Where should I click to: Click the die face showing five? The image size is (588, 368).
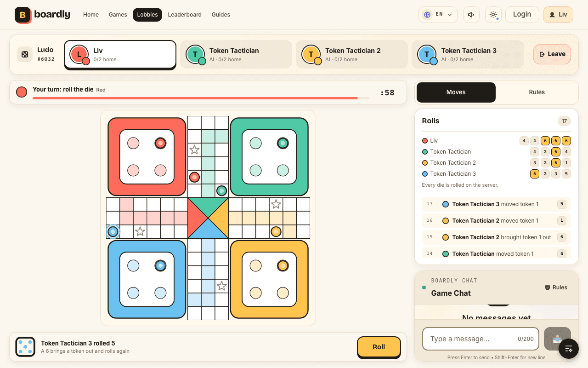click(x=25, y=347)
